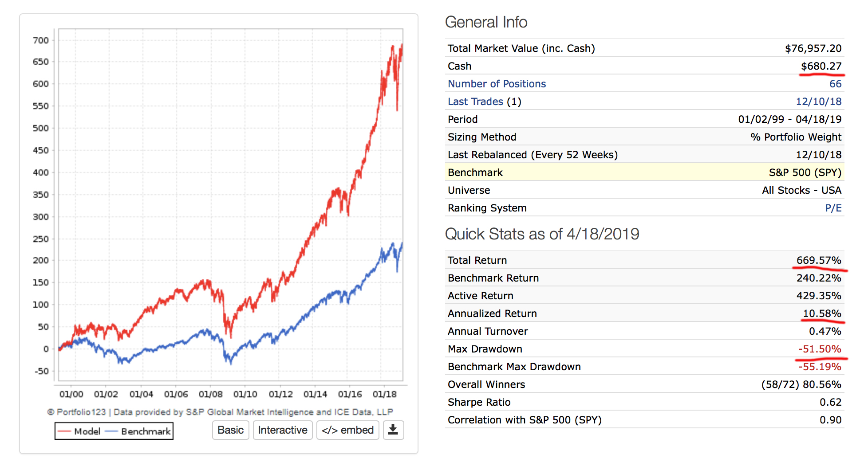The image size is (868, 470).
Task: Click the Quick Stats heading
Action: 542,234
